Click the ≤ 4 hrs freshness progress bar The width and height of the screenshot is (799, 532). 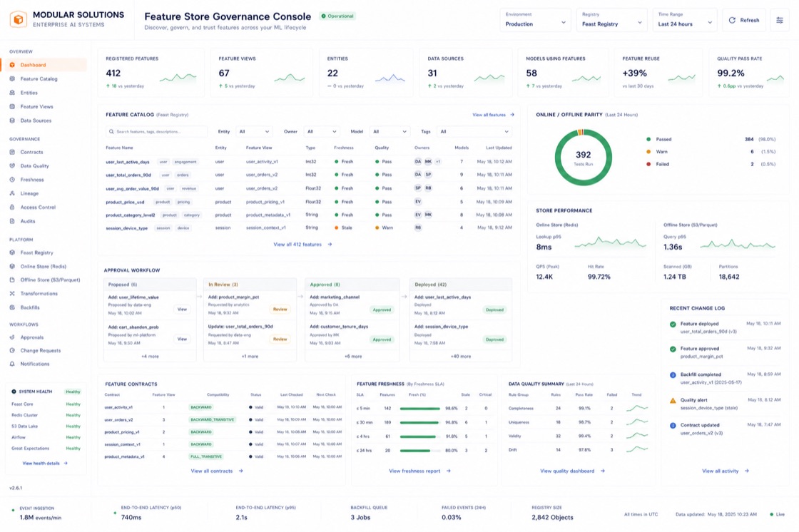420,436
